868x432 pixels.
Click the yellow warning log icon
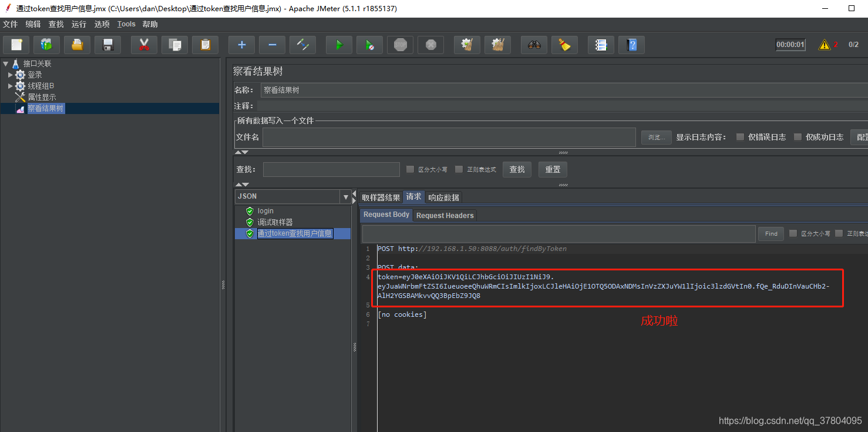click(x=825, y=45)
